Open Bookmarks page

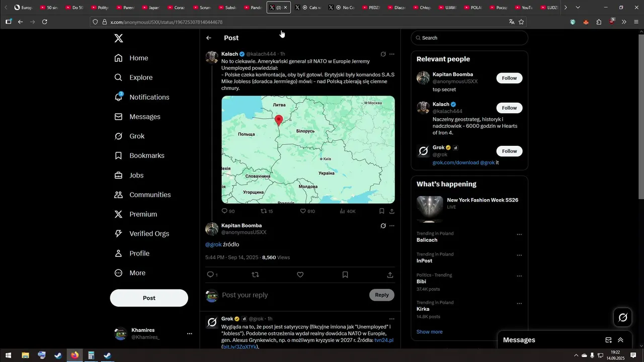tap(139, 156)
